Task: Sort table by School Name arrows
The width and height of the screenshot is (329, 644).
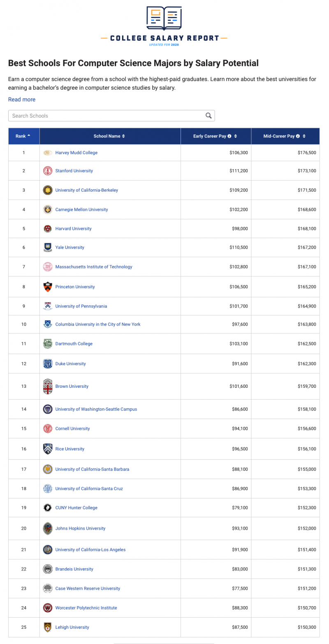Action: pyautogui.click(x=123, y=136)
